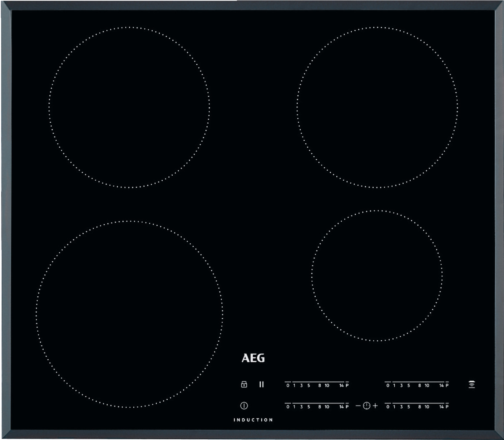The height and width of the screenshot is (440, 504).
Task: Set lower right slider to level 14
Action: coord(441,406)
